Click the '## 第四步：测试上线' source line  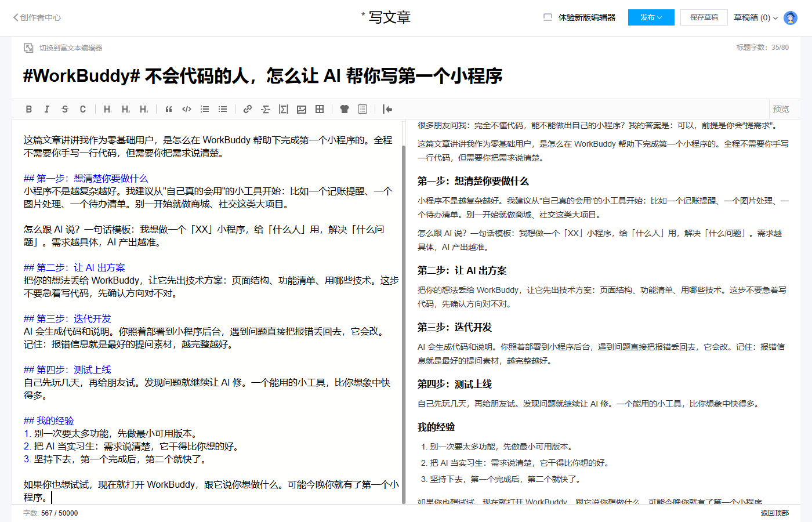click(67, 370)
